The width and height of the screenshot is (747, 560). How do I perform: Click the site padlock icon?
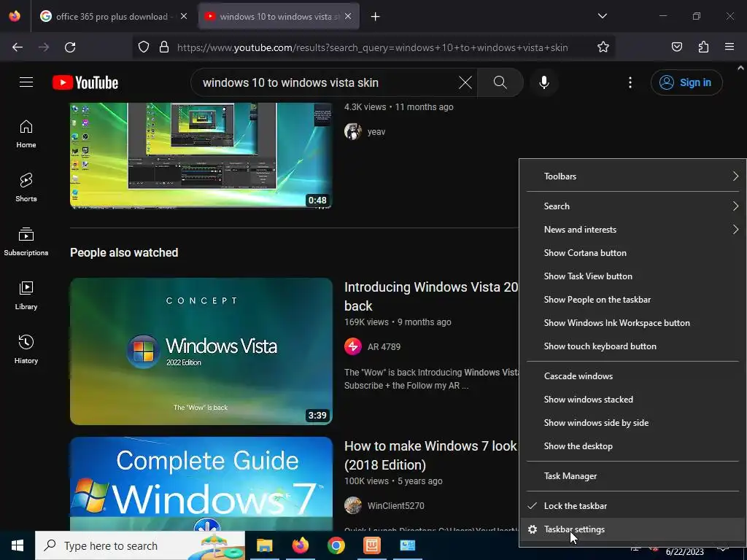pos(164,47)
